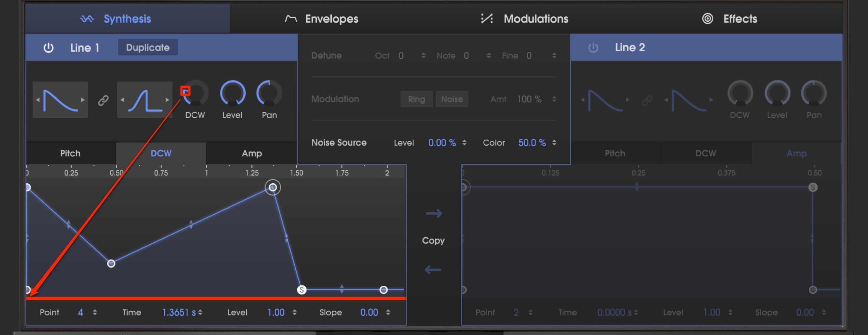This screenshot has height=335, width=868.
Task: Click slope handle on rising envelope segment
Action: click(x=191, y=224)
